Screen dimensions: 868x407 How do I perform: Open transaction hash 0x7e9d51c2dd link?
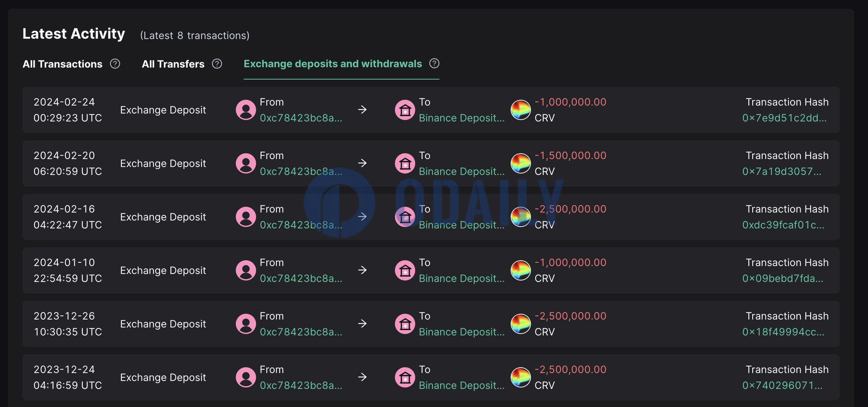coord(784,118)
